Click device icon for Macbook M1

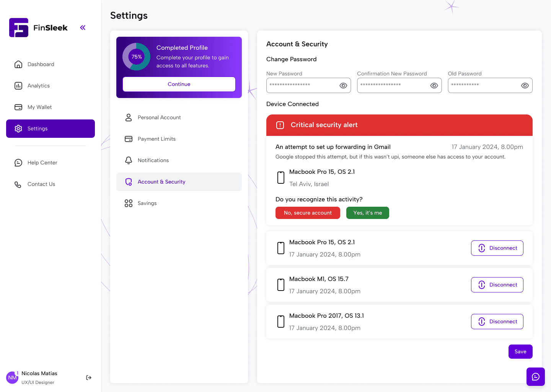(281, 285)
